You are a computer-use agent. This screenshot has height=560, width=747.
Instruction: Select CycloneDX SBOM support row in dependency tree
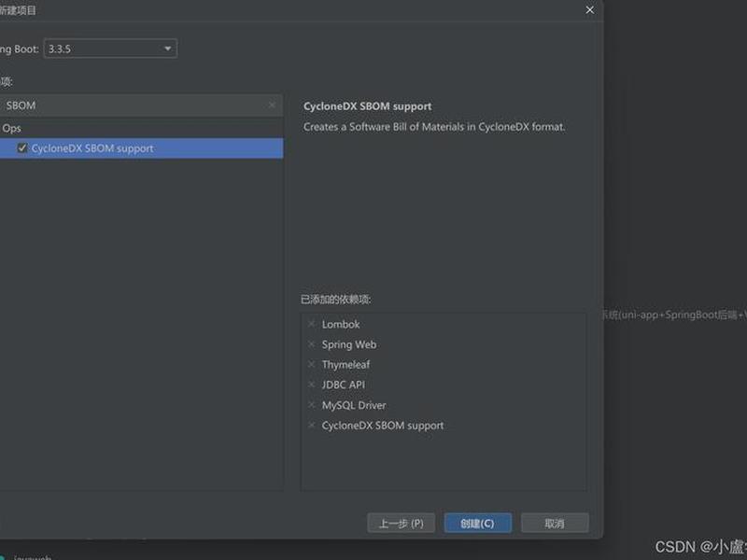[x=142, y=148]
